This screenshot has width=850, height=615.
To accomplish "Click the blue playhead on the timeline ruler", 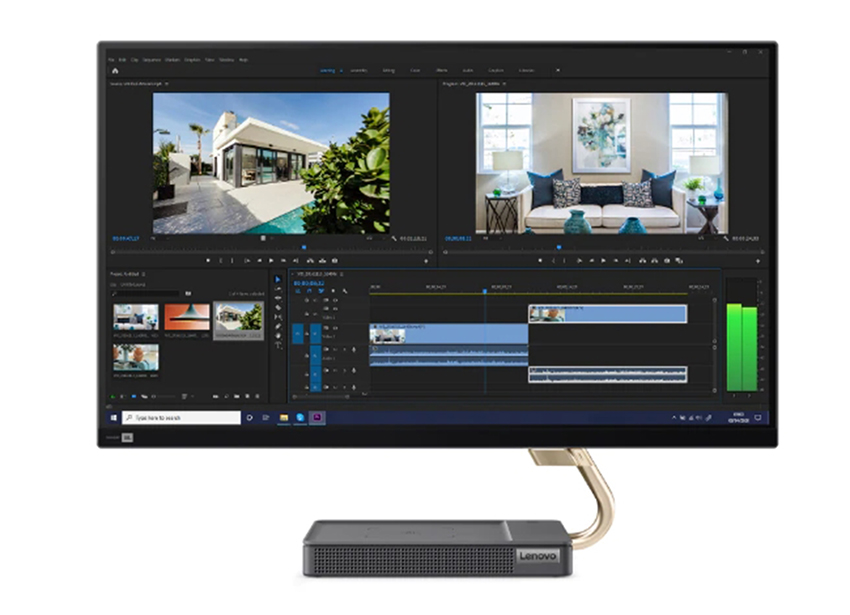I will pyautogui.click(x=485, y=292).
